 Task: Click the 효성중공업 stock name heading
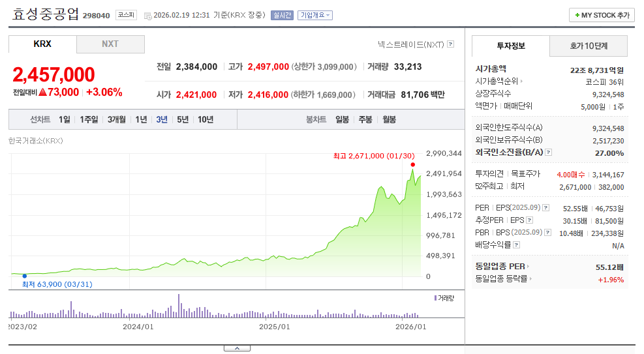pyautogui.click(x=45, y=14)
